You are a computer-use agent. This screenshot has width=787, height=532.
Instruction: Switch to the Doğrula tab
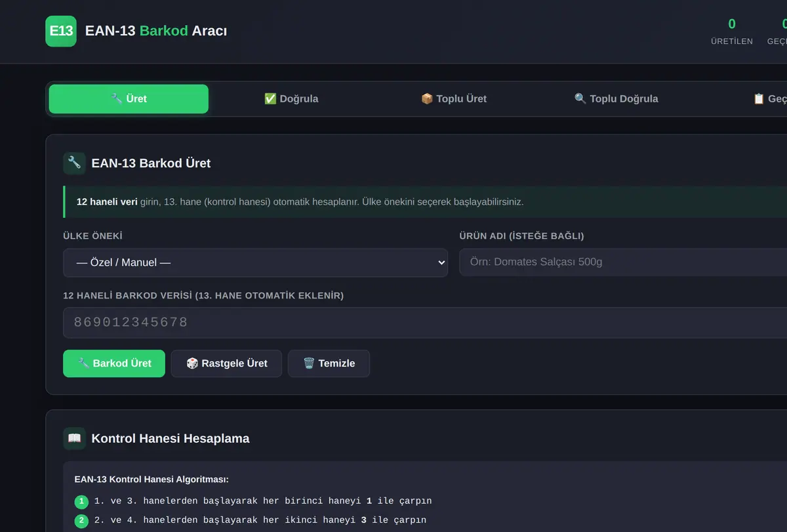291,99
